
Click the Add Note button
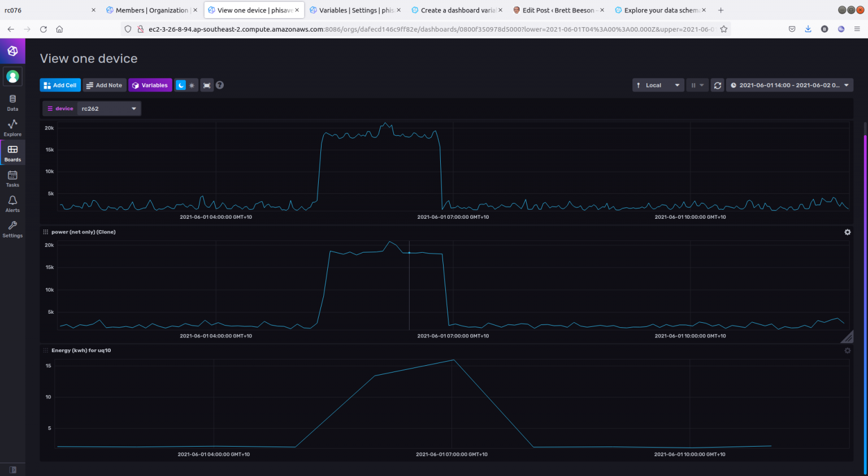pyautogui.click(x=105, y=85)
